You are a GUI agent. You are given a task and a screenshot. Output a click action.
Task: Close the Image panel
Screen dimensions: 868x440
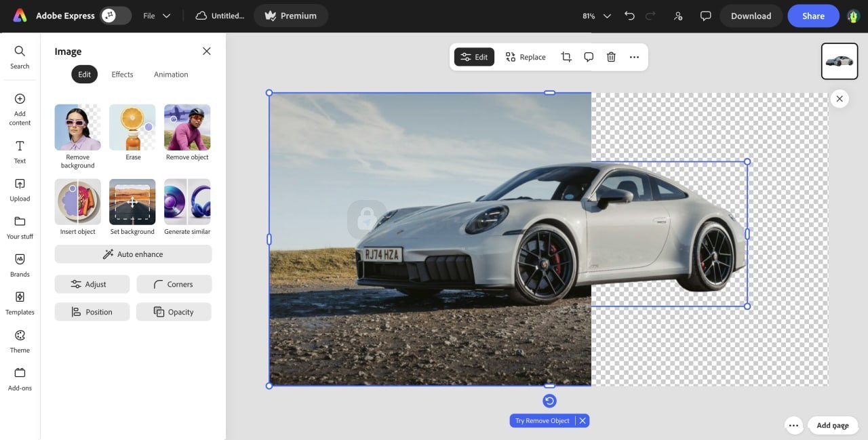[207, 52]
